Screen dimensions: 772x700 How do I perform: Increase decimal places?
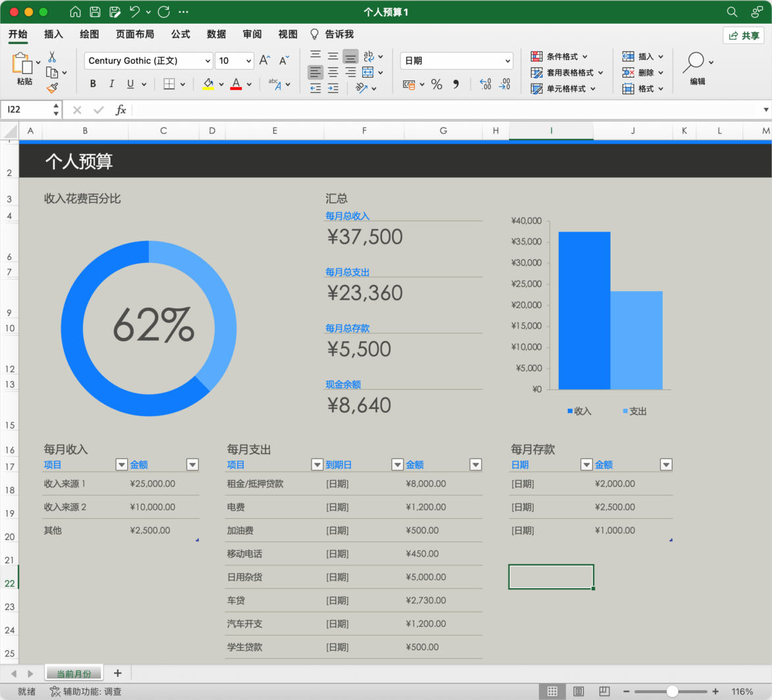click(485, 84)
